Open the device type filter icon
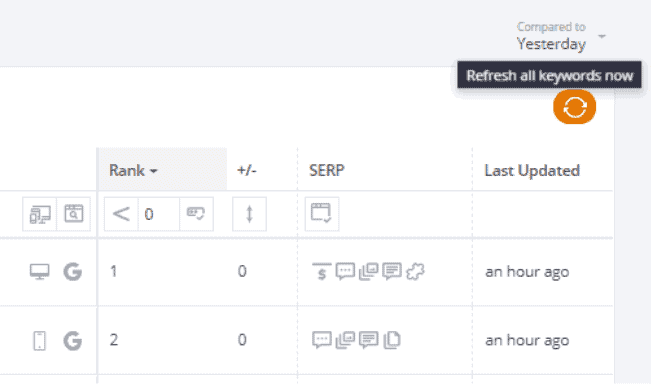651x386 pixels. 39,214
